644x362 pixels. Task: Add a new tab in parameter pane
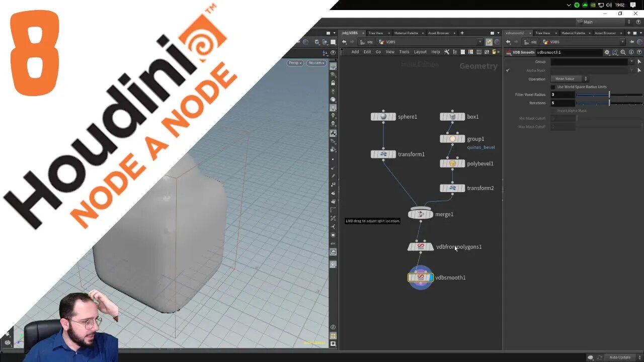[x=628, y=33]
